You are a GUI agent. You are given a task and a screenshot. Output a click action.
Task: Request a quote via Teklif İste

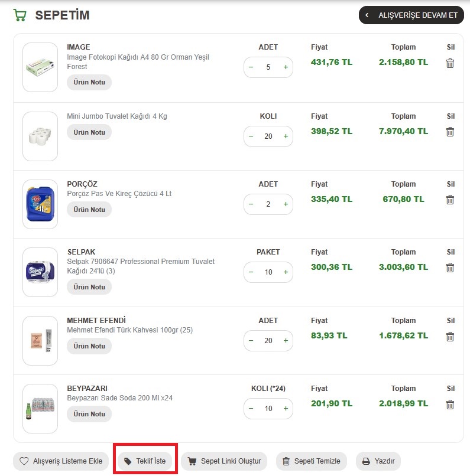[x=145, y=461]
